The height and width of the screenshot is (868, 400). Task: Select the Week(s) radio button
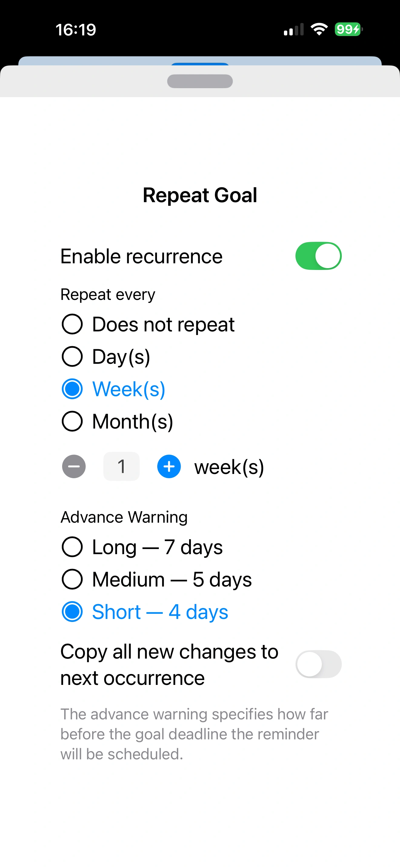pos(114,389)
